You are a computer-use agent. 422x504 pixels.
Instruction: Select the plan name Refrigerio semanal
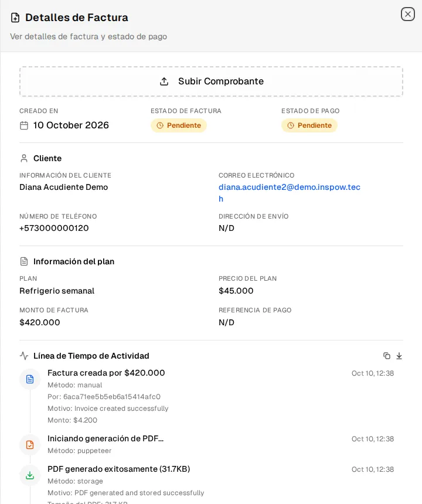click(x=57, y=291)
